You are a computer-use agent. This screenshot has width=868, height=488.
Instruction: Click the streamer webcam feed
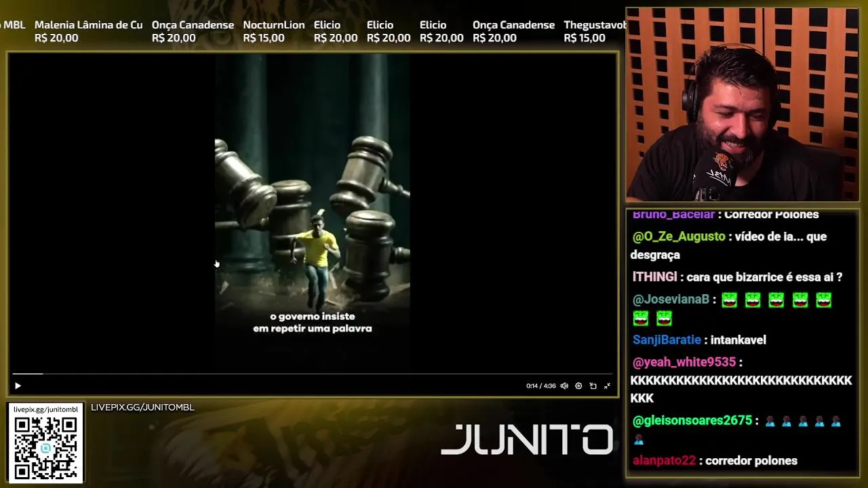[742, 104]
